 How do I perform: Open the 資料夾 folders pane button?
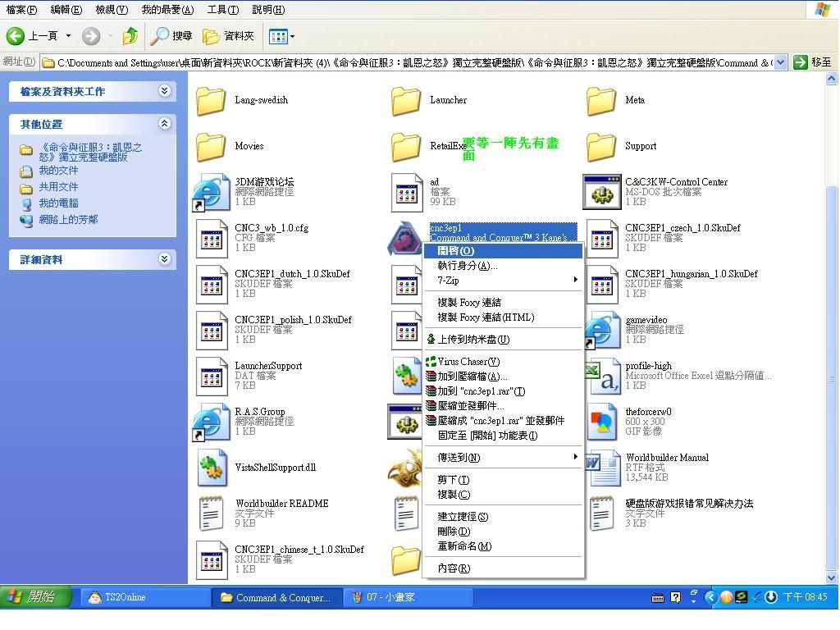(x=229, y=36)
